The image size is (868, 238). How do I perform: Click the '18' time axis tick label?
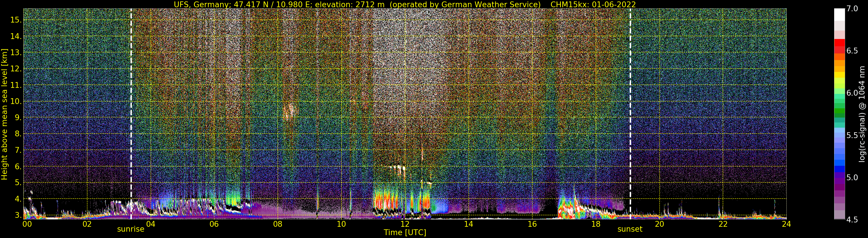(596, 224)
